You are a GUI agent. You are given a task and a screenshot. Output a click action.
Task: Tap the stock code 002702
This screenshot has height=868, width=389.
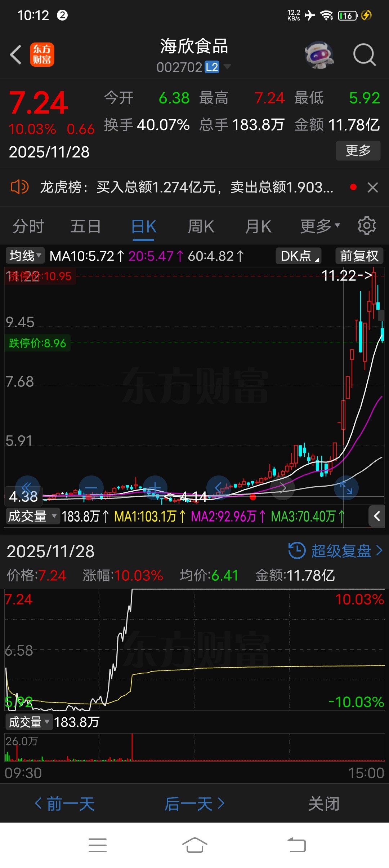point(179,67)
